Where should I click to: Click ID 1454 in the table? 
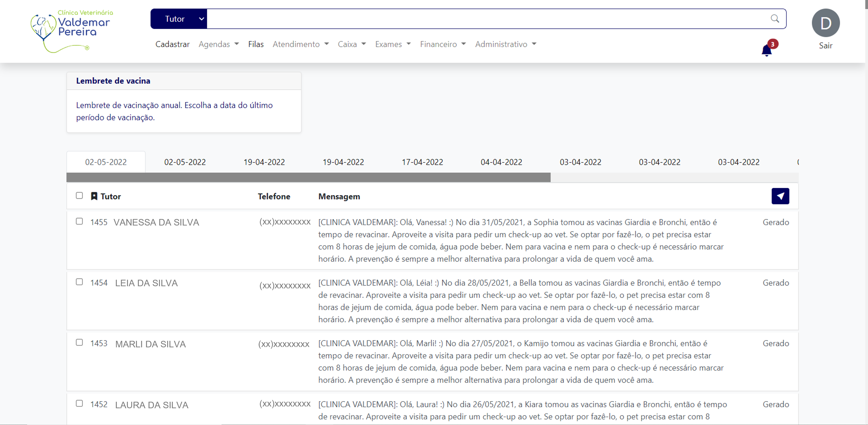tap(99, 283)
